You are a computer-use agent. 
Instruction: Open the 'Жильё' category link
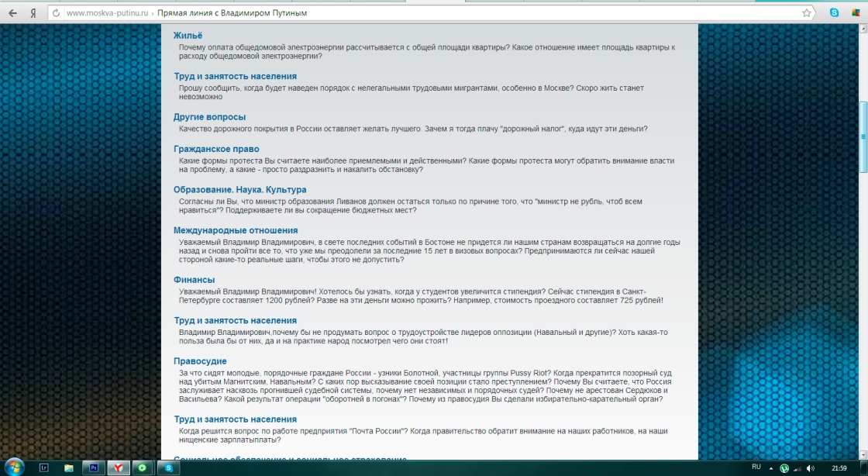pos(188,36)
